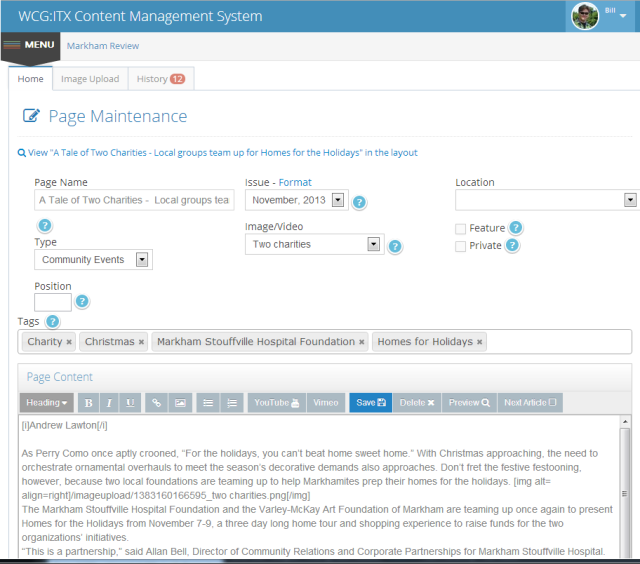The width and height of the screenshot is (640, 564).
Task: Check the Private checkbox
Action: [x=461, y=246]
